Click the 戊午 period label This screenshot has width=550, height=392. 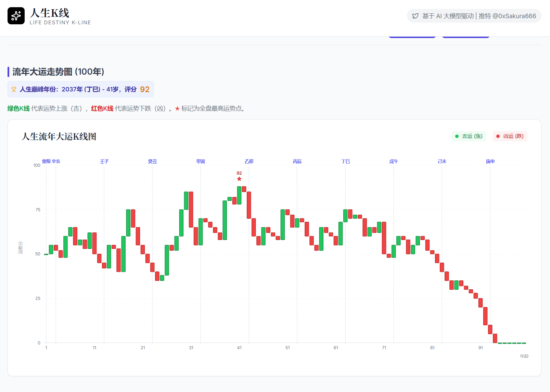tap(394, 161)
